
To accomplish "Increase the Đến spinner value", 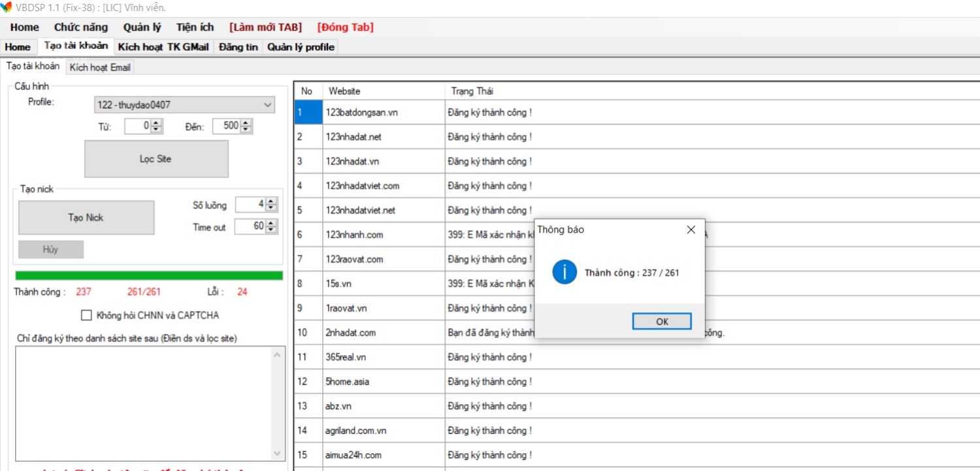I will (246, 123).
